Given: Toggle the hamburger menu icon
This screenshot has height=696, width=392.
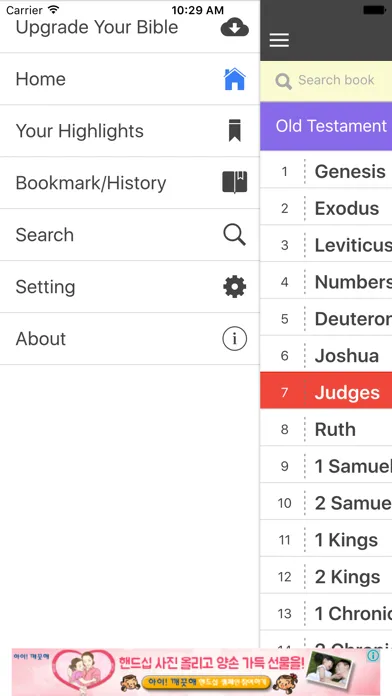Looking at the screenshot, I should point(279,40).
